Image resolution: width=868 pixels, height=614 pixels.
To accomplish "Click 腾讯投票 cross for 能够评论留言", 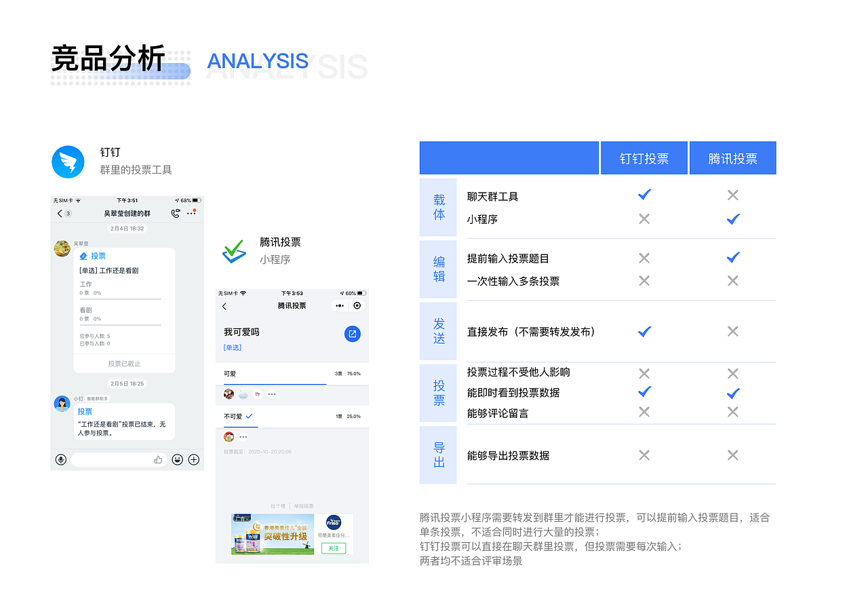I will (732, 411).
